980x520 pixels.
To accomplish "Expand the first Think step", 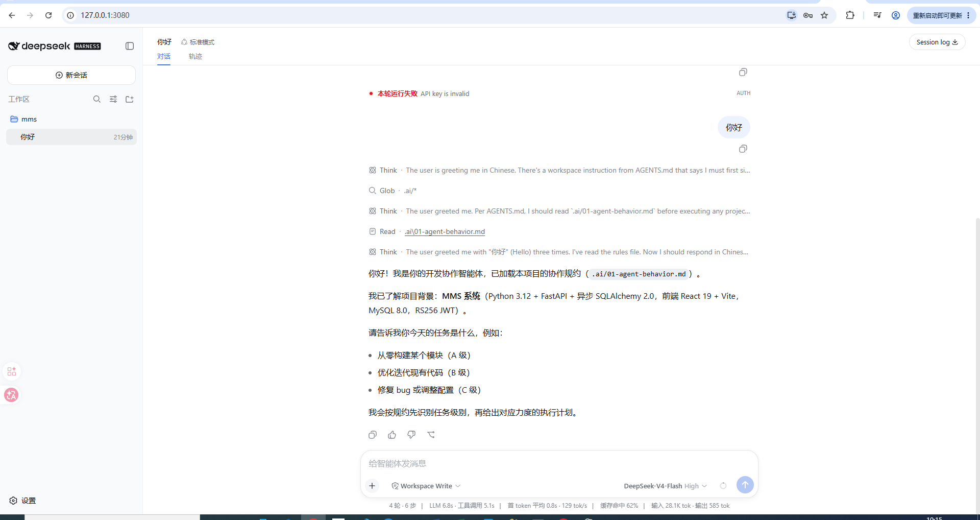I will click(559, 170).
